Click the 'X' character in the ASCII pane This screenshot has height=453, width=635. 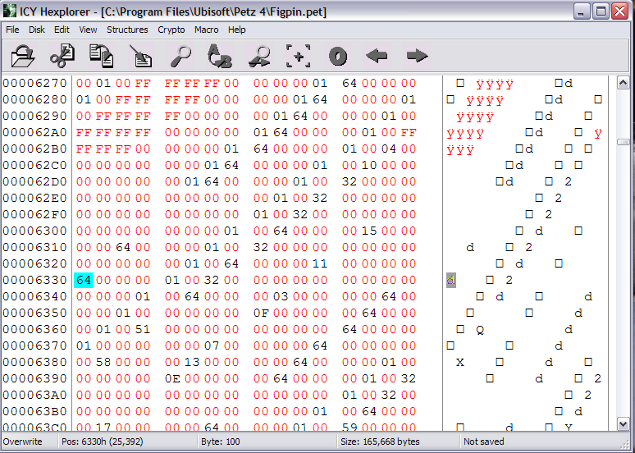point(460,362)
